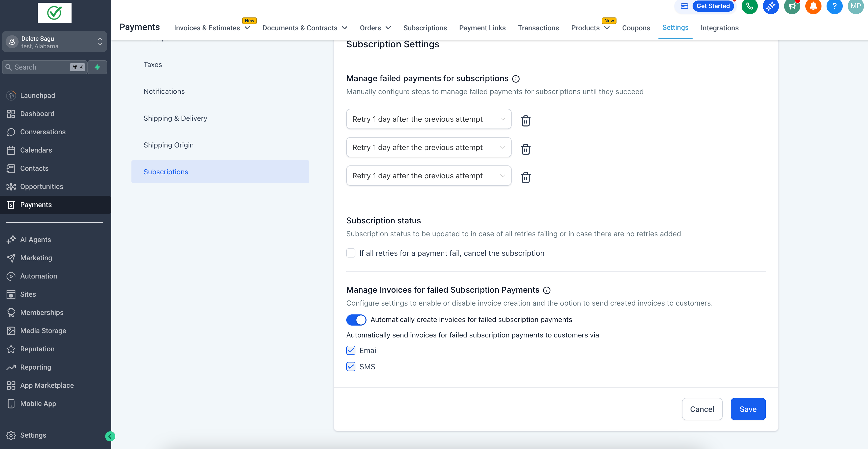The height and width of the screenshot is (449, 868).
Task: Click the lightning bolt quick actions icon
Action: coord(97,67)
